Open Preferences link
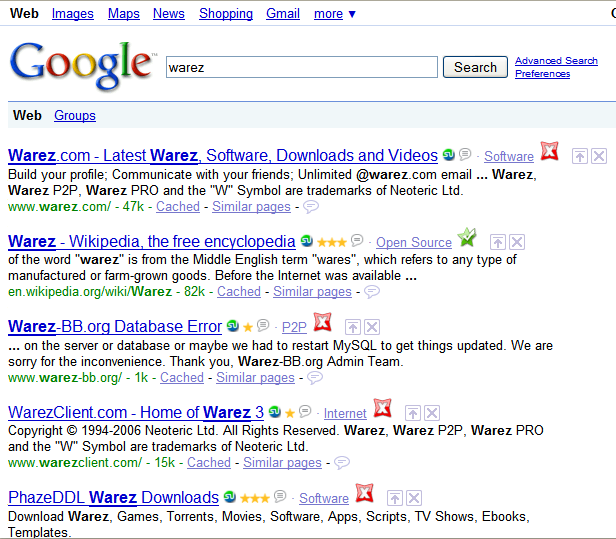616x539 pixels. coord(543,74)
